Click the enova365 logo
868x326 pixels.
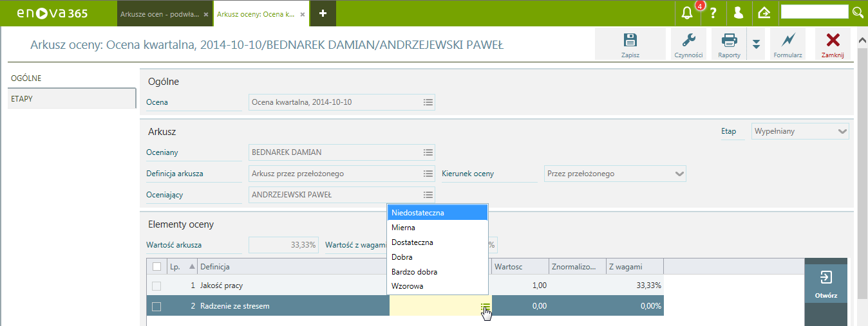coord(52,13)
